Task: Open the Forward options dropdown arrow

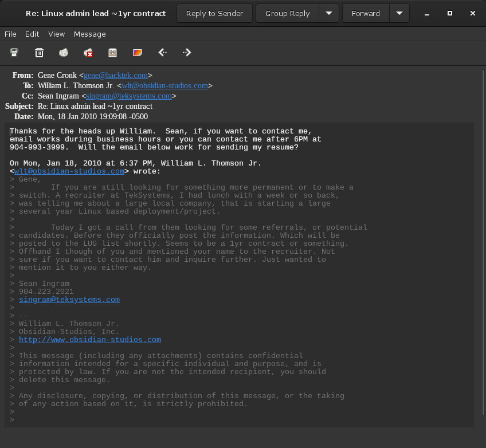Action: (x=399, y=13)
